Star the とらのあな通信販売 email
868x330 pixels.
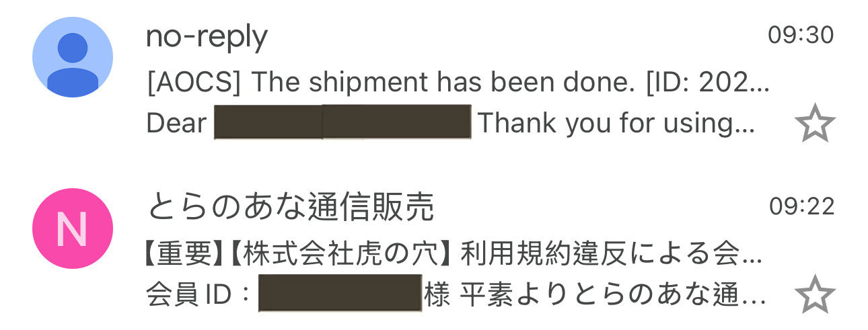(815, 294)
